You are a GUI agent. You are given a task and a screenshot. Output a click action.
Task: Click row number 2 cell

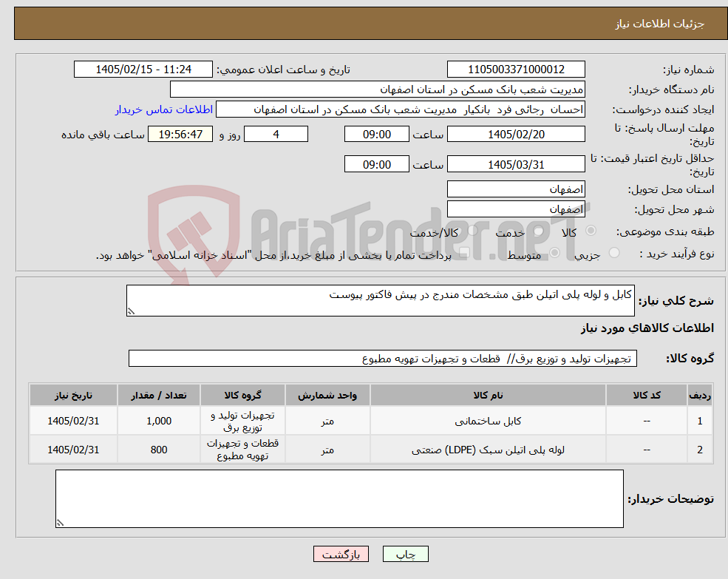pyautogui.click(x=700, y=450)
